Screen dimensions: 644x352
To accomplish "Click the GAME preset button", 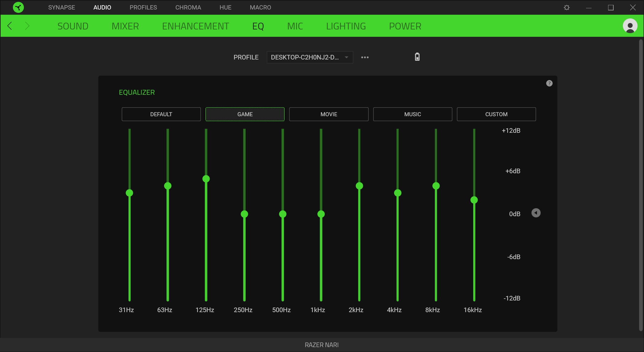I will click(245, 114).
